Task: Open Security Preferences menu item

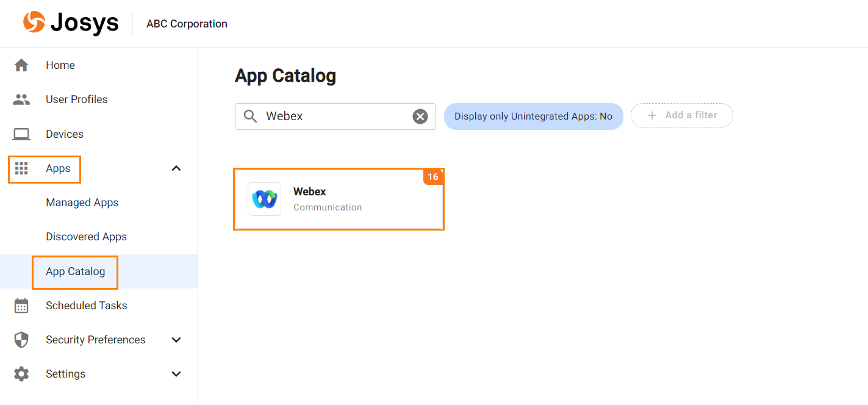Action: [96, 340]
